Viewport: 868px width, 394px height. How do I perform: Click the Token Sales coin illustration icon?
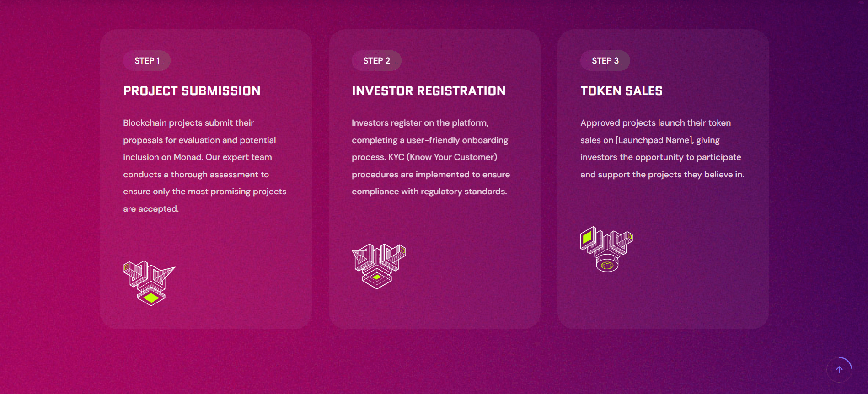pyautogui.click(x=606, y=249)
